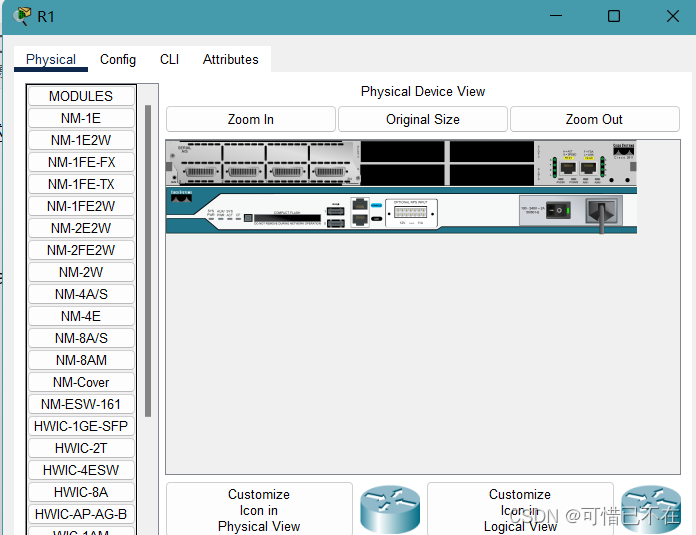Maximize the R1 window

(x=614, y=16)
